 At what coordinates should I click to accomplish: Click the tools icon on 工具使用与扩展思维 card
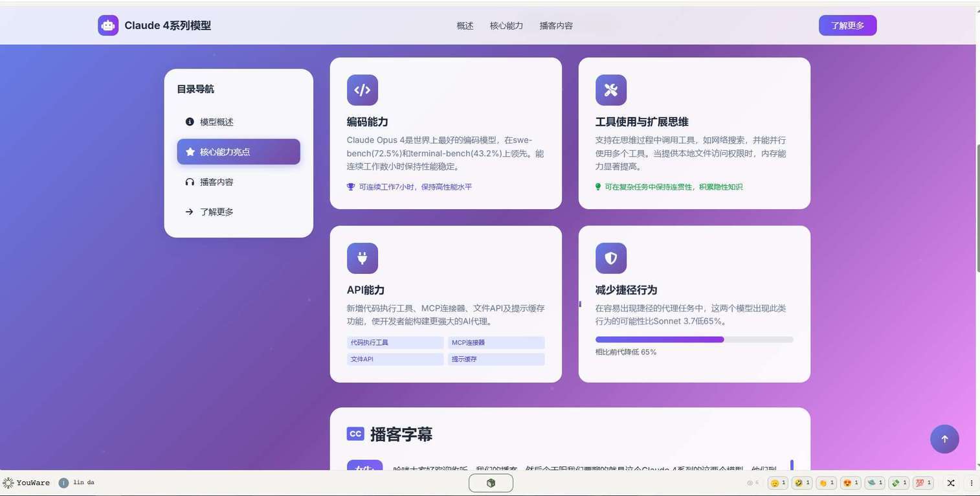click(x=611, y=90)
